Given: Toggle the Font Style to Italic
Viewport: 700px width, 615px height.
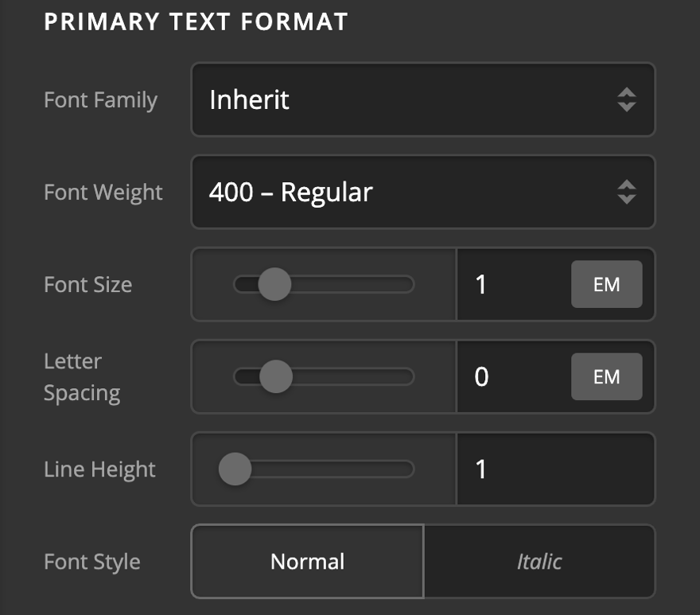Looking at the screenshot, I should 539,561.
